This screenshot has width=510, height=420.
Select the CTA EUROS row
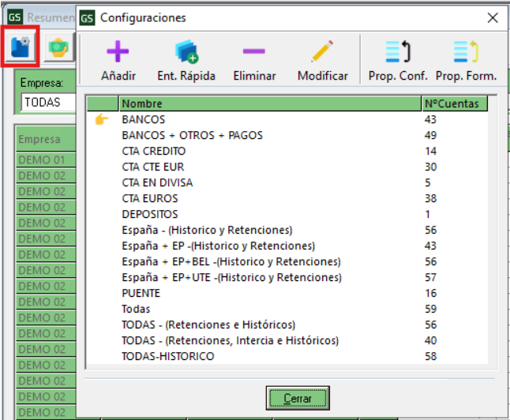pyautogui.click(x=287, y=198)
